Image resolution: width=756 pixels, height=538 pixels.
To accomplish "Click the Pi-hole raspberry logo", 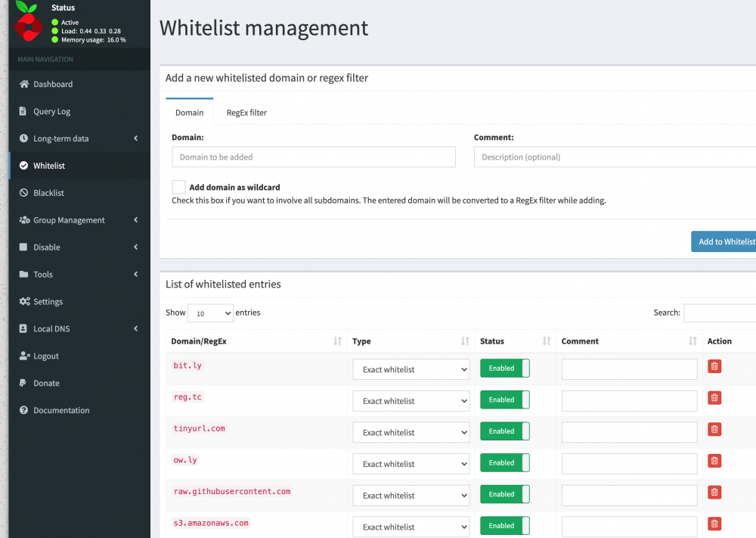I will tap(28, 21).
